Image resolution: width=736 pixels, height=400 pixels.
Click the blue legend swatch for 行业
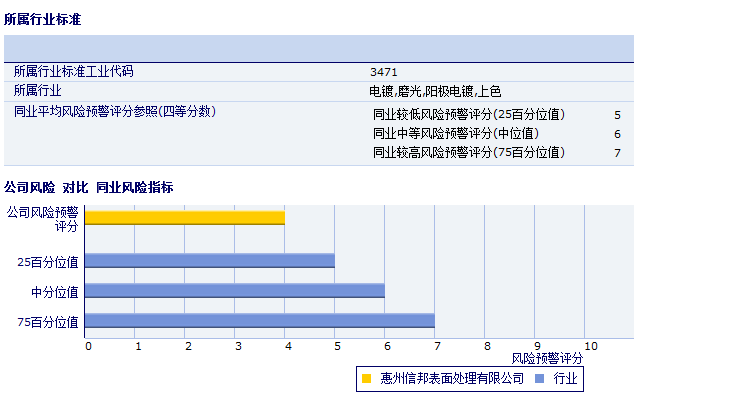coord(540,379)
